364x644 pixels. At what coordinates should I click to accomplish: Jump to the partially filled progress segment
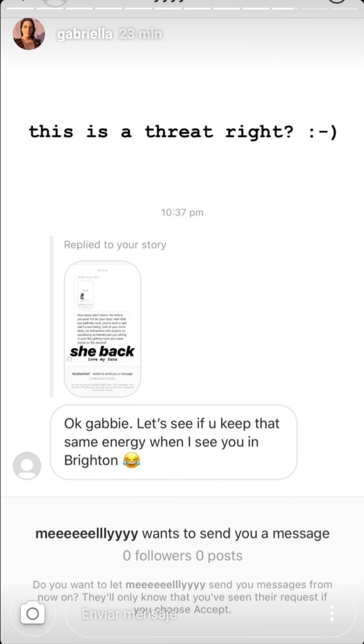click(x=286, y=8)
